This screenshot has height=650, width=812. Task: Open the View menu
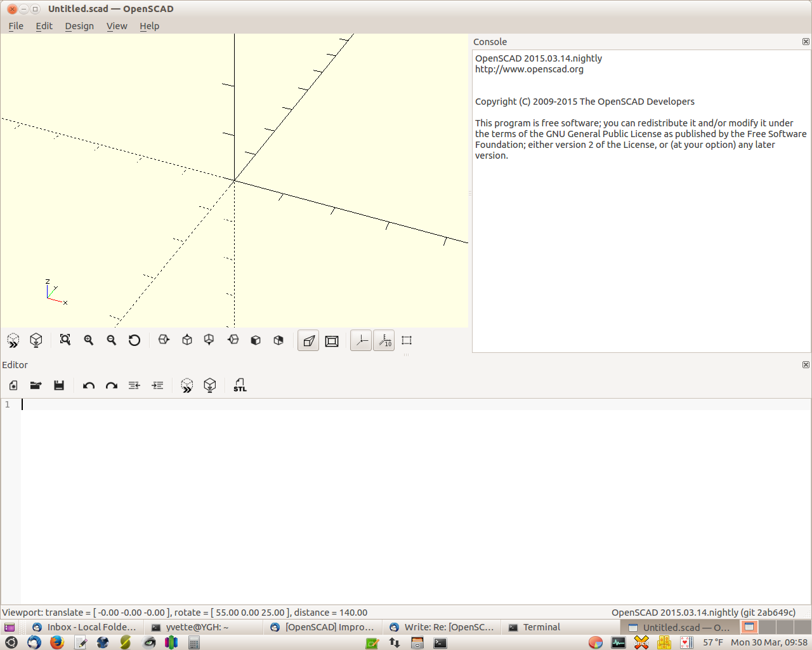[117, 26]
